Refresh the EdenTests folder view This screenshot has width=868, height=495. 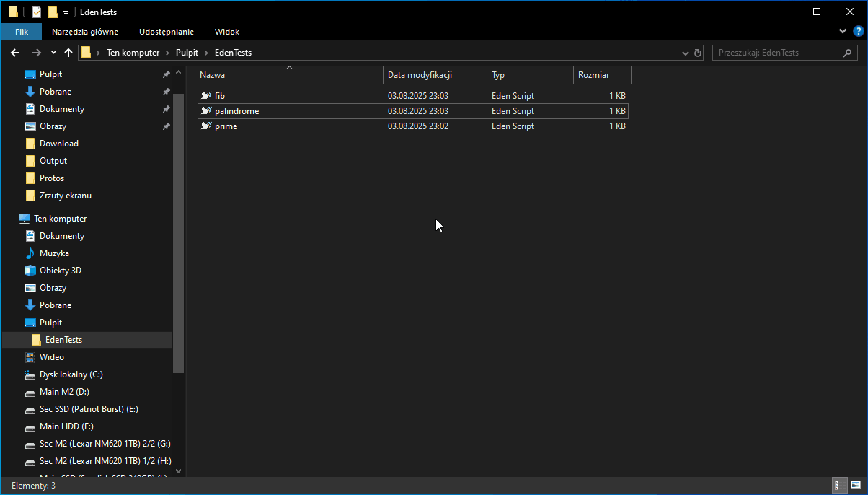(x=698, y=53)
